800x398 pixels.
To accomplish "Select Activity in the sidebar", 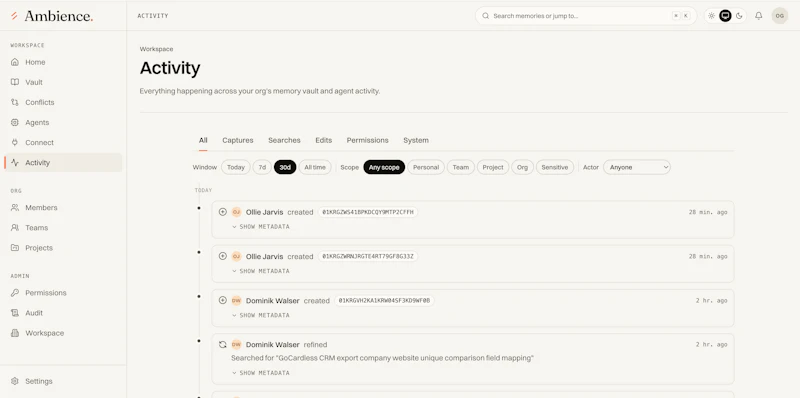I will pyautogui.click(x=63, y=163).
